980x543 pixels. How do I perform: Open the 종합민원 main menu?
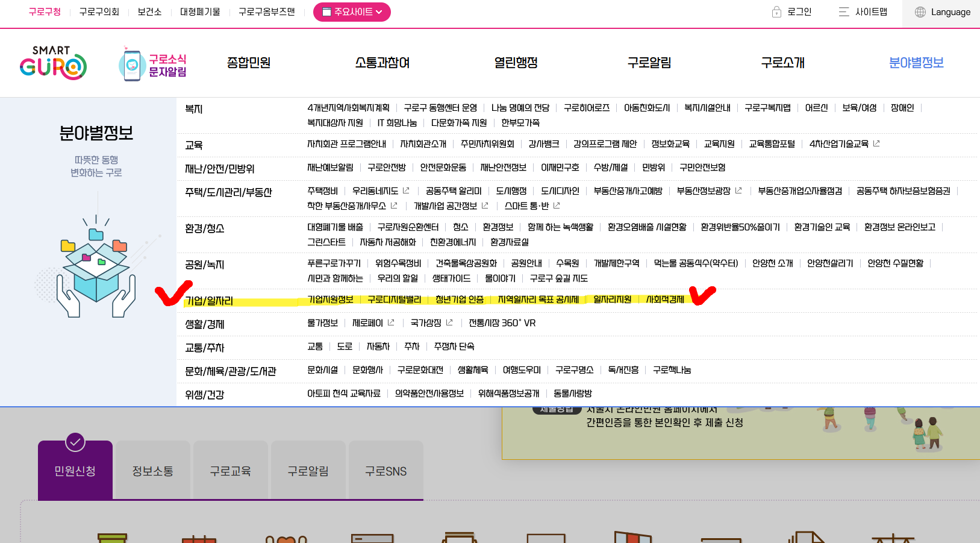pyautogui.click(x=249, y=63)
